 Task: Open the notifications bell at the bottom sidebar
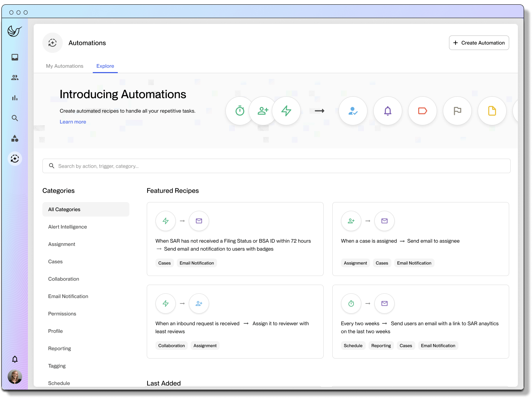coord(15,359)
